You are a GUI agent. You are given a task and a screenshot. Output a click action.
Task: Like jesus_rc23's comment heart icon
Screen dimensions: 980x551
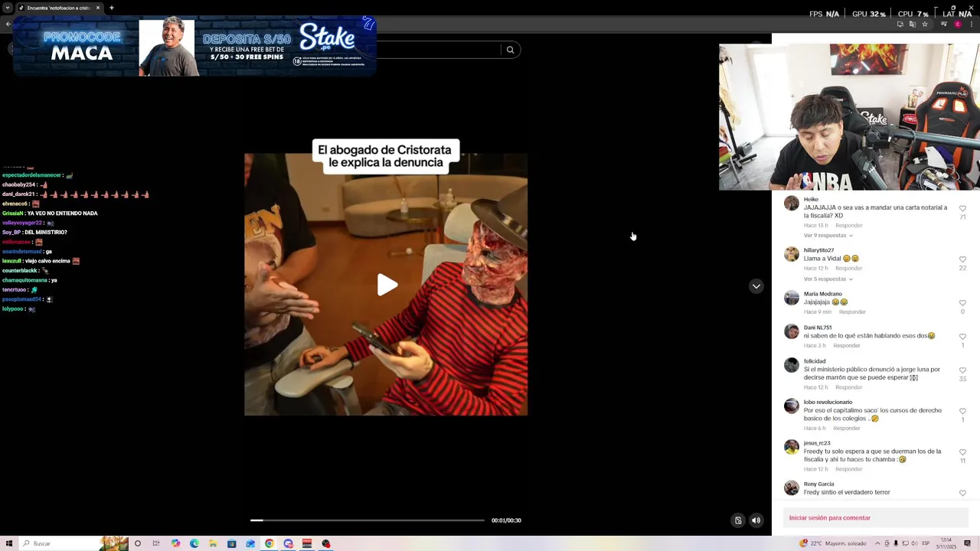(962, 452)
